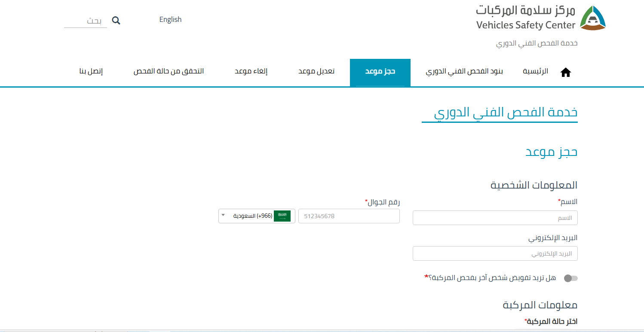
Task: Toggle the delegate another person switch
Action: [571, 278]
